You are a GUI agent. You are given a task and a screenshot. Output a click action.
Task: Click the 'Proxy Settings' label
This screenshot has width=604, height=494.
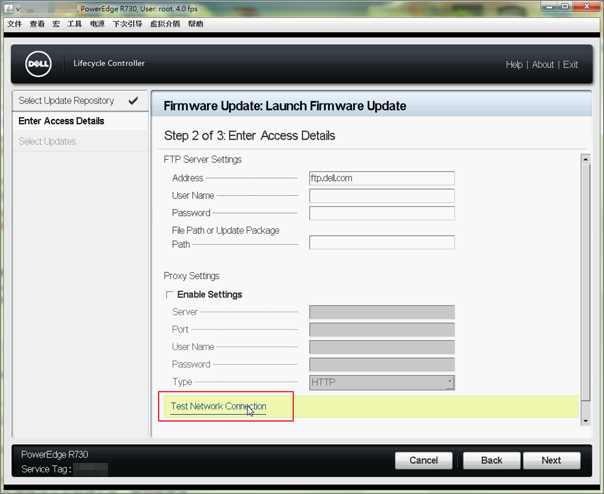191,276
